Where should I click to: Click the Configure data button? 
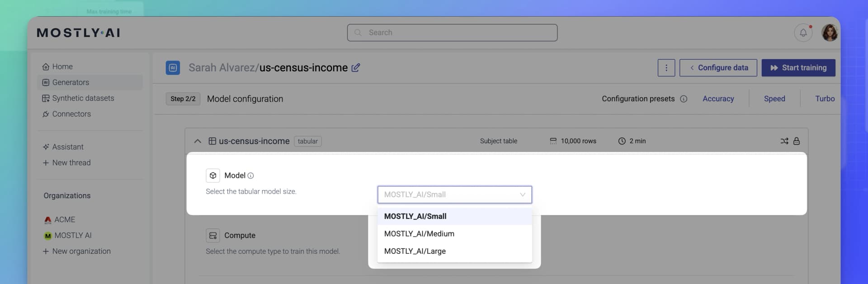tap(718, 68)
